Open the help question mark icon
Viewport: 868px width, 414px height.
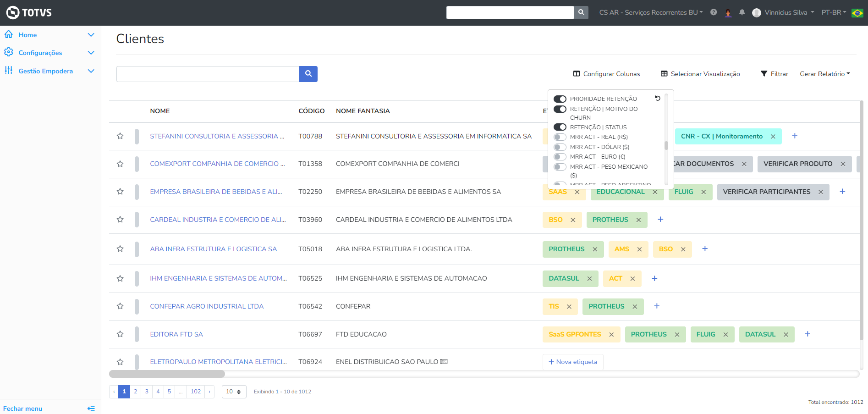pyautogui.click(x=714, y=12)
